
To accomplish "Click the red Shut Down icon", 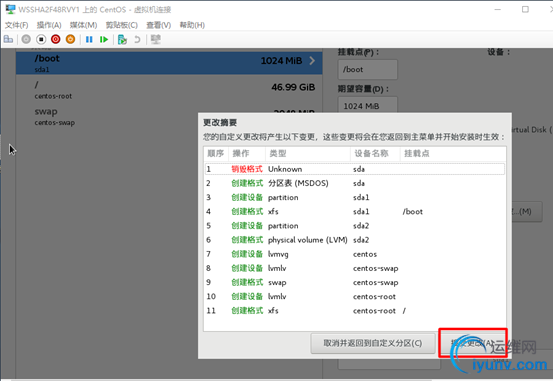I will coord(55,40).
